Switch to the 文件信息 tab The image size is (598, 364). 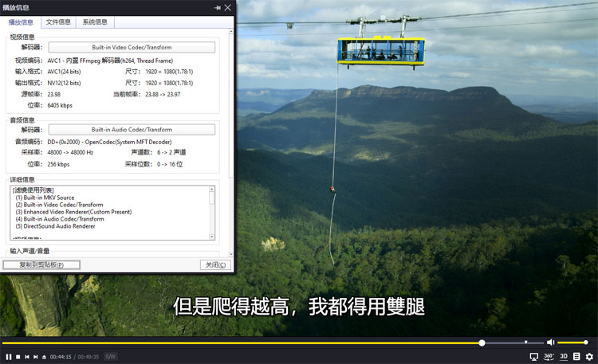pos(57,22)
